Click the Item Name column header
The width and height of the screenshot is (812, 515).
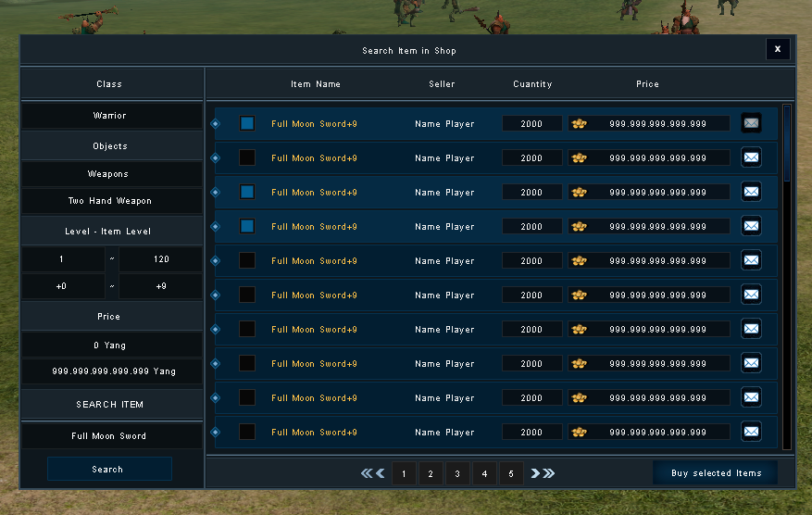pyautogui.click(x=316, y=84)
